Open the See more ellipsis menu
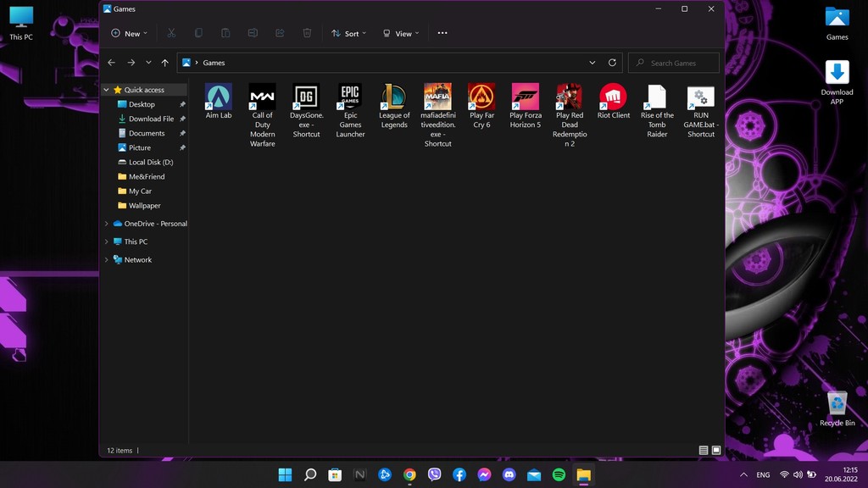The height and width of the screenshot is (488, 868). tap(442, 33)
